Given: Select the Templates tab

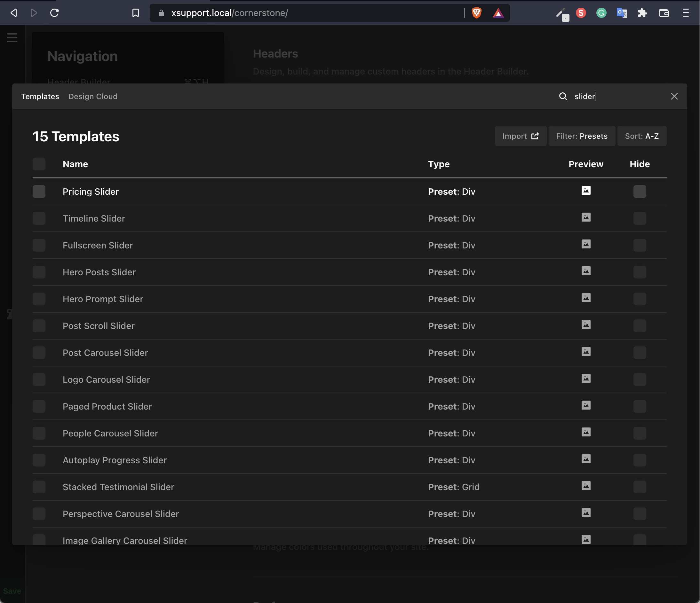Looking at the screenshot, I should coord(40,97).
